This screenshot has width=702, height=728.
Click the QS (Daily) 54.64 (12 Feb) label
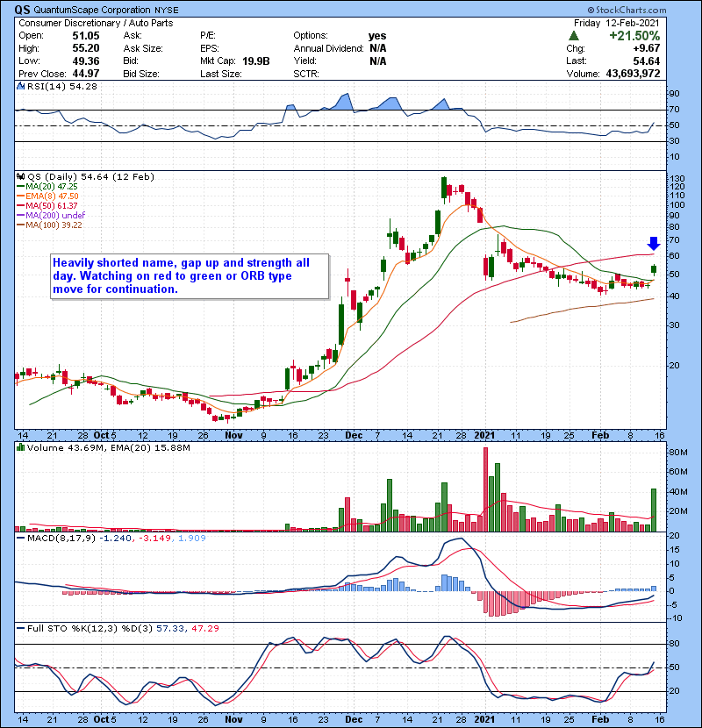(x=90, y=177)
